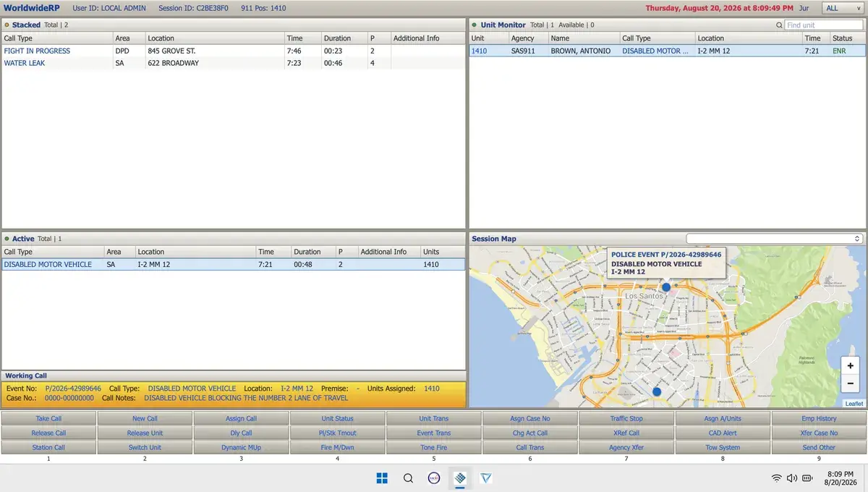868x492 pixels.
Task: Click the map popup POLICE EVENT title
Action: click(666, 255)
